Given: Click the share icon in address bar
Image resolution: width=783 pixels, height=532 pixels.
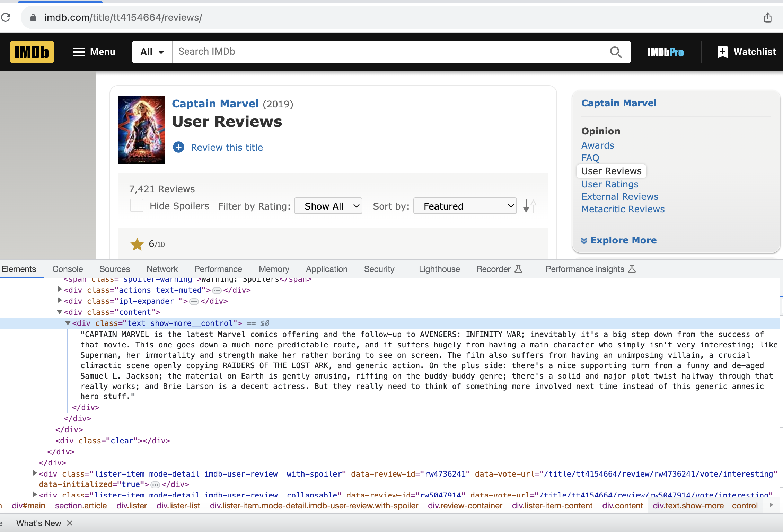Looking at the screenshot, I should [768, 17].
